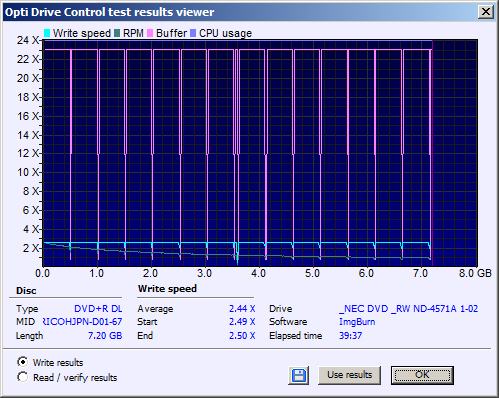Click the MID value ending in D01-67

point(83,322)
